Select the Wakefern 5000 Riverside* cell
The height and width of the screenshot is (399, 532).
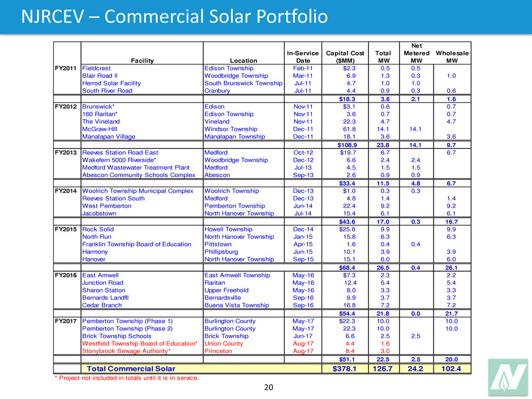pos(119,160)
